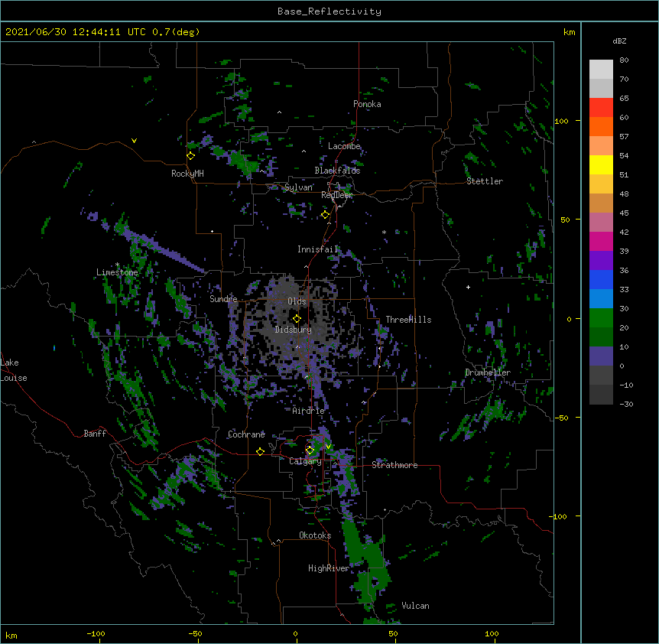Screen dimensions: 659x644
Task: Select the Vulcan city label
Action: point(415,606)
